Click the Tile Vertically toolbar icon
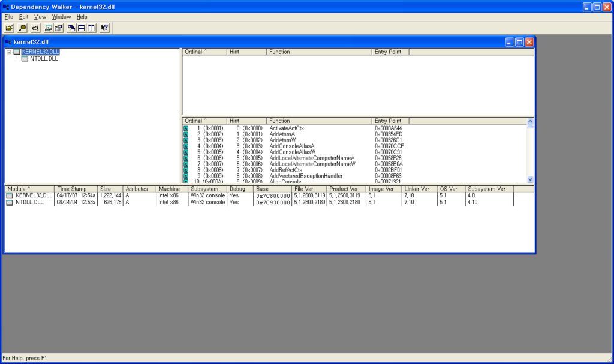The width and height of the screenshot is (614, 364). pyautogui.click(x=91, y=28)
